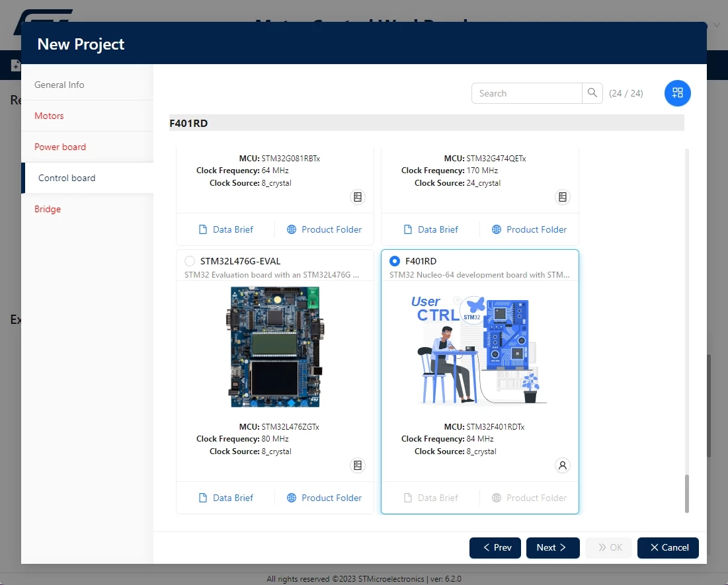Select the F401RD radio button
The width and height of the screenshot is (728, 585).
(395, 261)
